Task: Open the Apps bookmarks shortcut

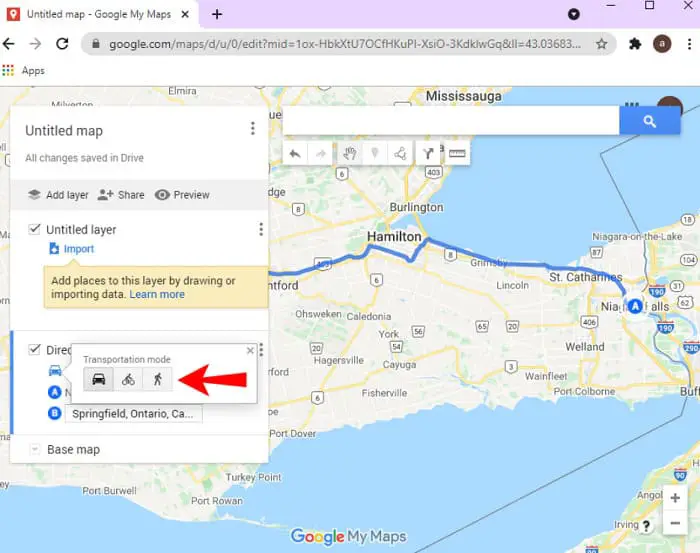Action: (24, 71)
